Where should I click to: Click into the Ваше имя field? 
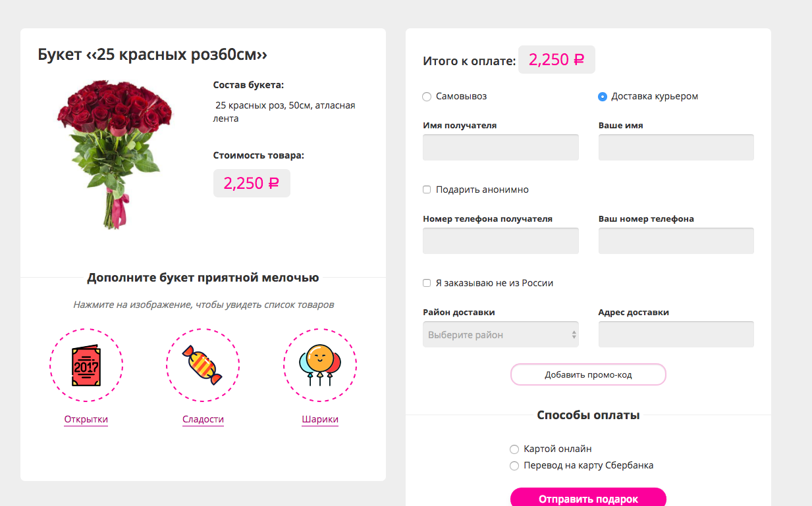676,147
